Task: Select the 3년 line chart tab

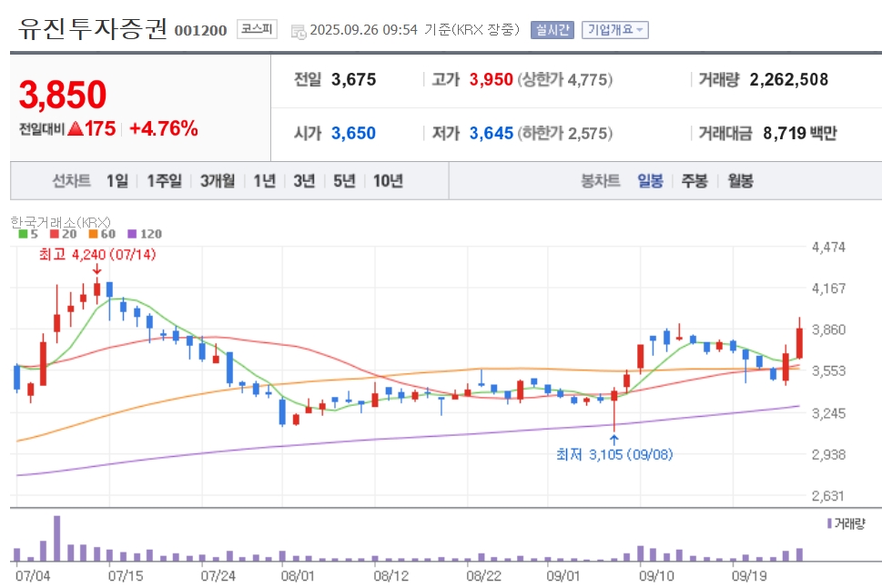Action: (x=304, y=180)
